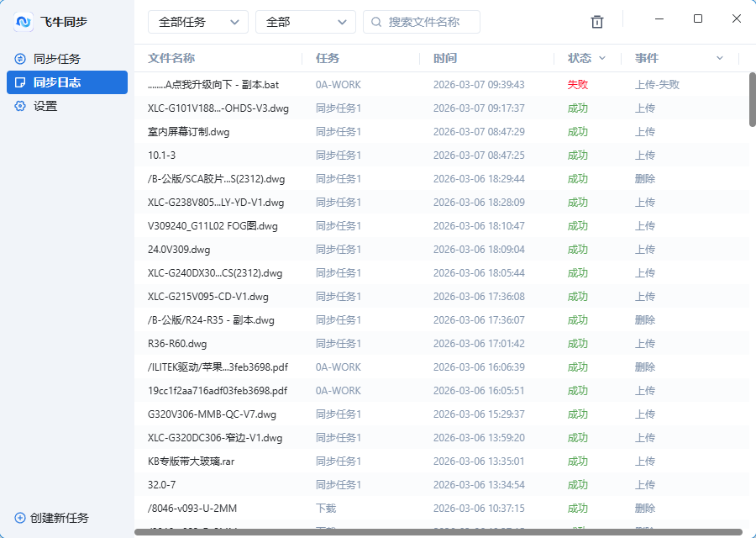Click the 上传-失败 event cell
The height and width of the screenshot is (538, 756).
[x=657, y=84]
